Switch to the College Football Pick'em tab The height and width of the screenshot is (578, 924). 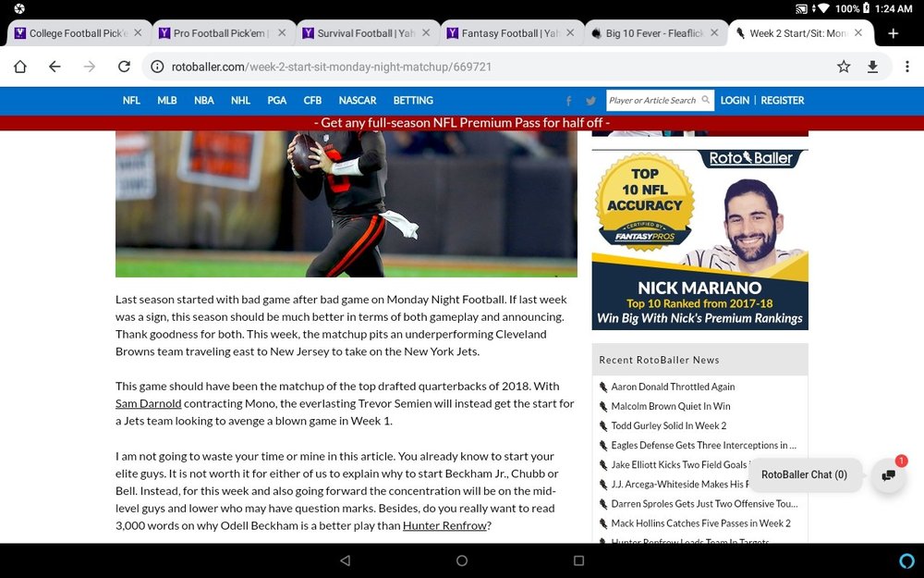click(79, 33)
